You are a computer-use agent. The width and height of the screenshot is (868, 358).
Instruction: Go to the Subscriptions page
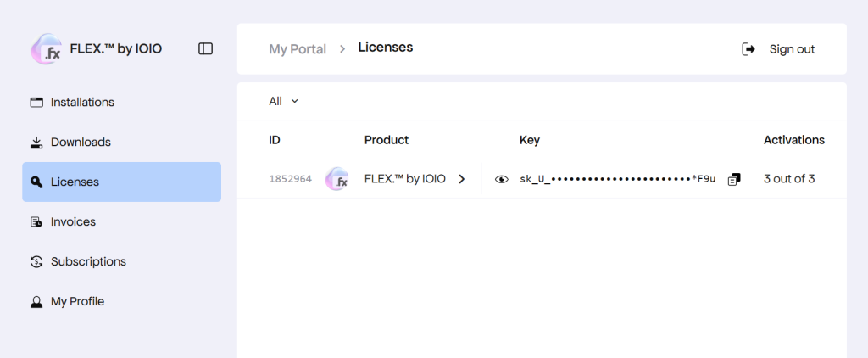(88, 262)
